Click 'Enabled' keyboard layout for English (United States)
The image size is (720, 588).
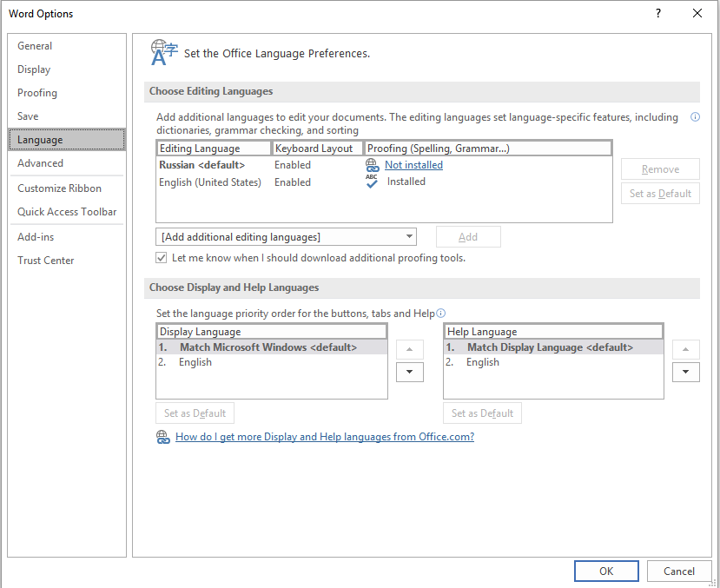coord(293,182)
